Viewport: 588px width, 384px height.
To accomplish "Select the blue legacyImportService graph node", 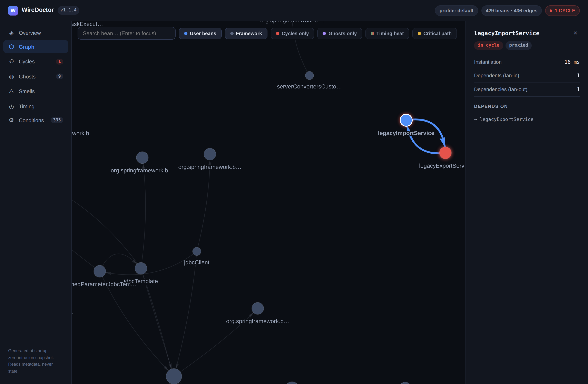I will (x=406, y=120).
